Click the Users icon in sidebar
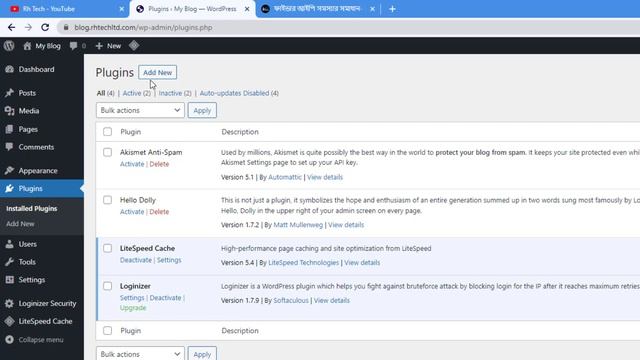The height and width of the screenshot is (360, 640). 9,244
